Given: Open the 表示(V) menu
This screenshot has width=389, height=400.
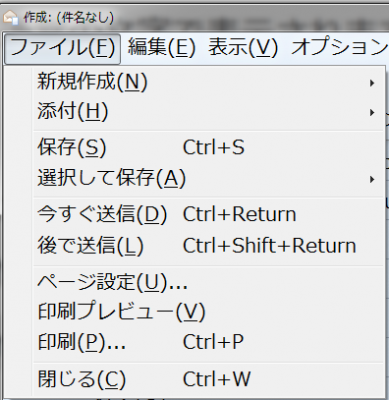Looking at the screenshot, I should pos(243,48).
